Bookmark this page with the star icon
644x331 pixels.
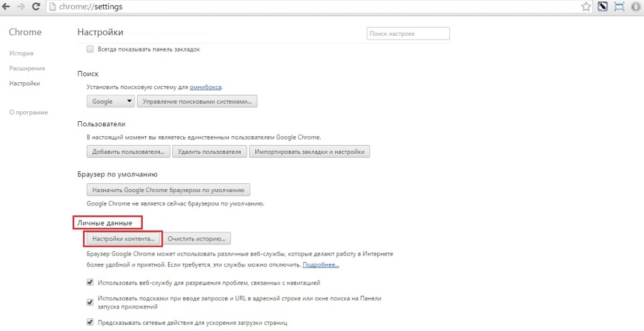[x=586, y=7]
